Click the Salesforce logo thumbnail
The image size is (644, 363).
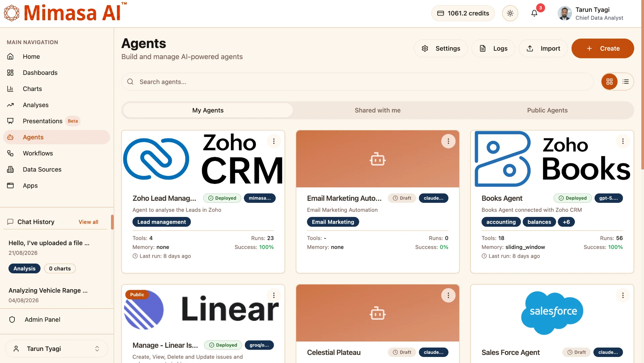coord(552,313)
